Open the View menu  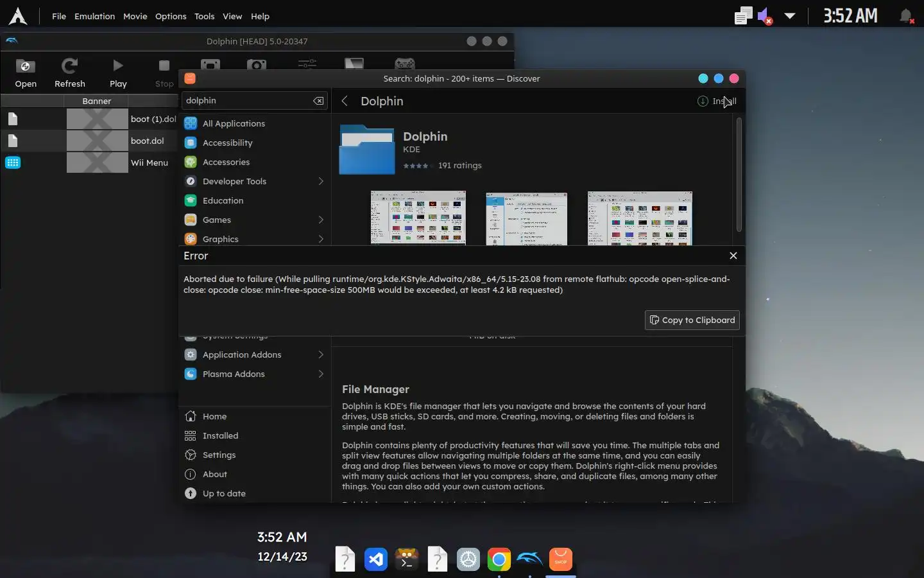click(232, 16)
